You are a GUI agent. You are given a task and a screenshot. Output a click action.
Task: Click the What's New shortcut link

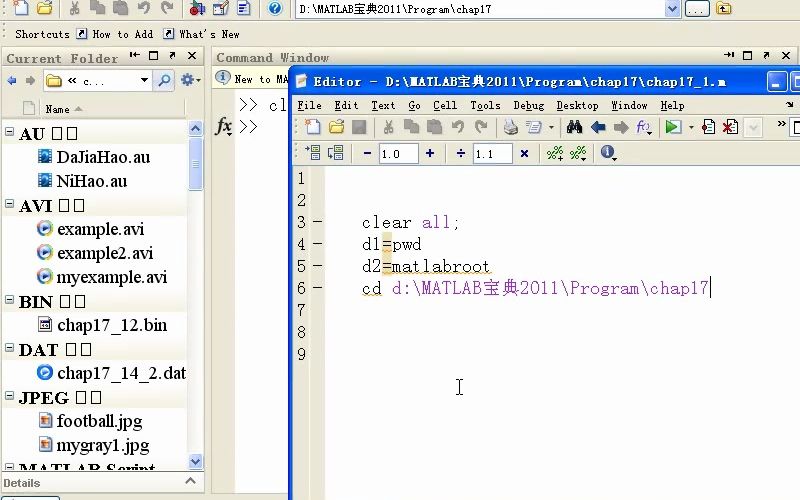pyautogui.click(x=209, y=34)
